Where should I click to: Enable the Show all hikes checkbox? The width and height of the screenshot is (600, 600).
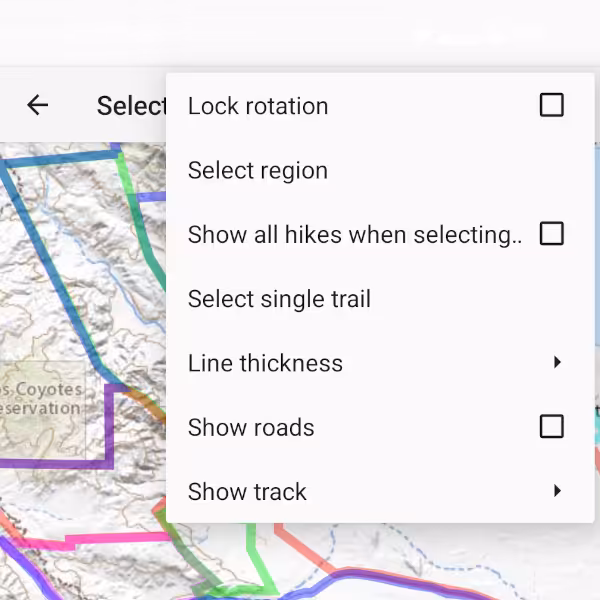tap(551, 234)
